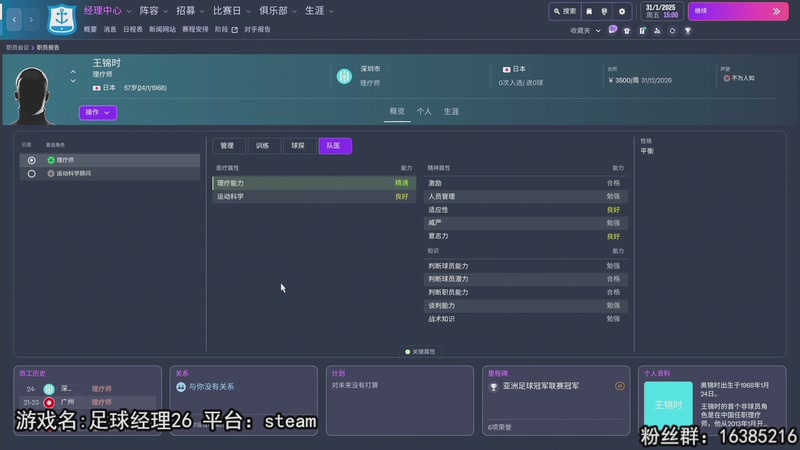The image size is (800, 450).
Task: Open the 新闻网站 submenu item
Action: click(162, 30)
